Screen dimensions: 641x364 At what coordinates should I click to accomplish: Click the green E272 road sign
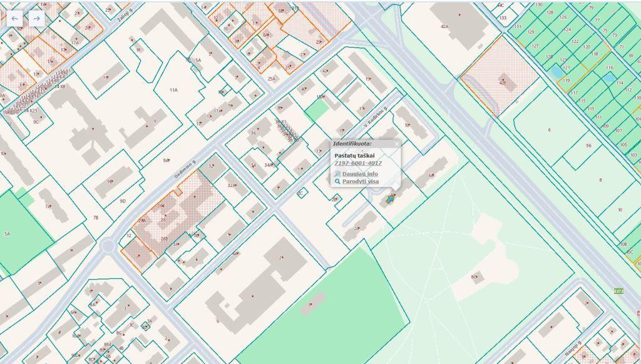(x=618, y=291)
